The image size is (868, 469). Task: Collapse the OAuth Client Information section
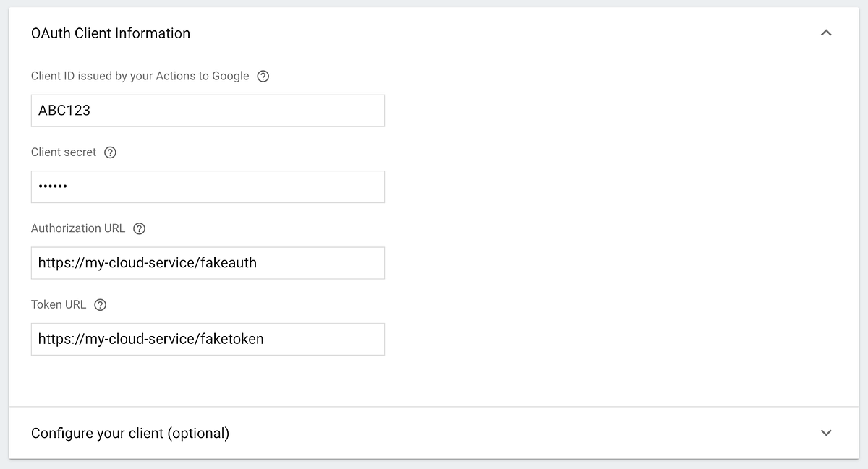[x=826, y=33]
